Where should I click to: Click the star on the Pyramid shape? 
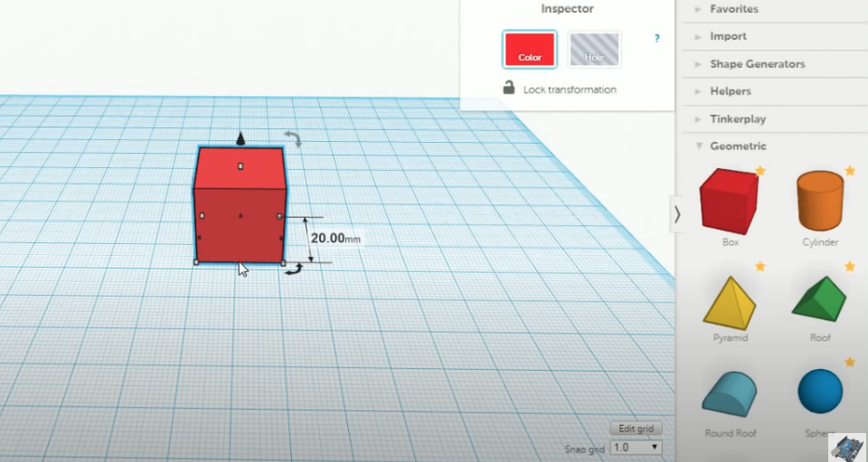tap(760, 267)
